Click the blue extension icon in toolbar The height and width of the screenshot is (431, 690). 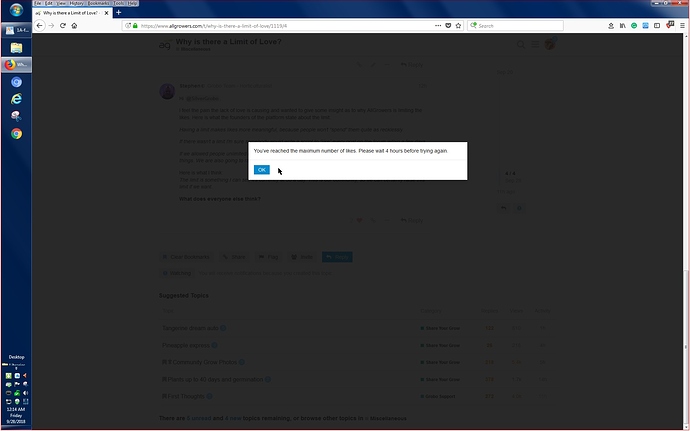click(645, 26)
